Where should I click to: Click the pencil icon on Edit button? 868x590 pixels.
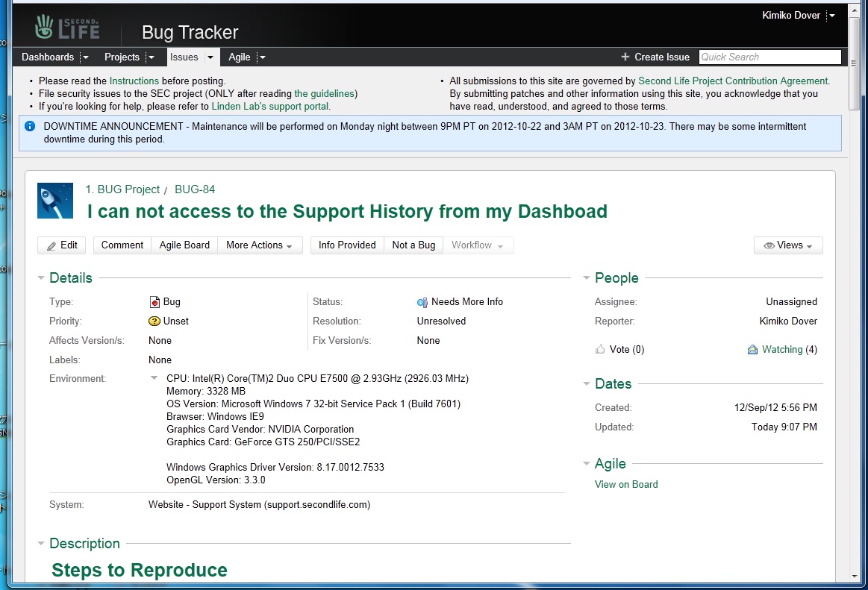tap(51, 245)
